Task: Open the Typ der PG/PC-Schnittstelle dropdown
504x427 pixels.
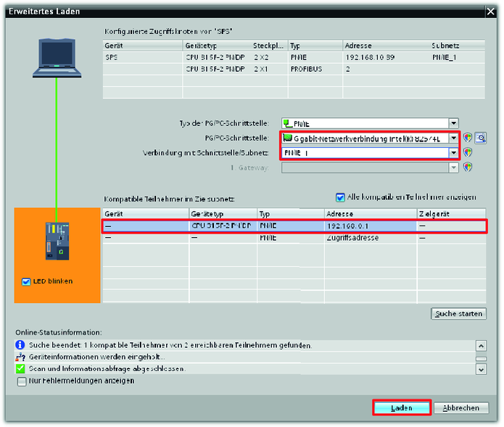Action: [x=453, y=124]
